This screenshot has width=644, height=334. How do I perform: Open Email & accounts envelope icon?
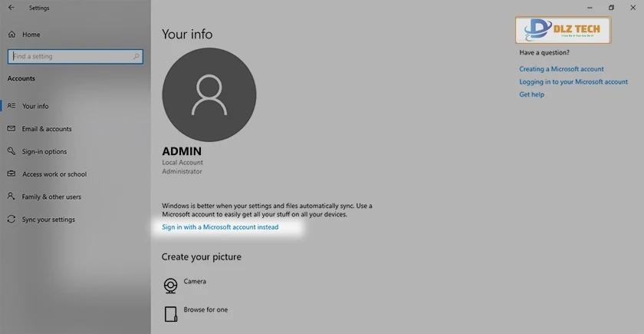point(11,129)
